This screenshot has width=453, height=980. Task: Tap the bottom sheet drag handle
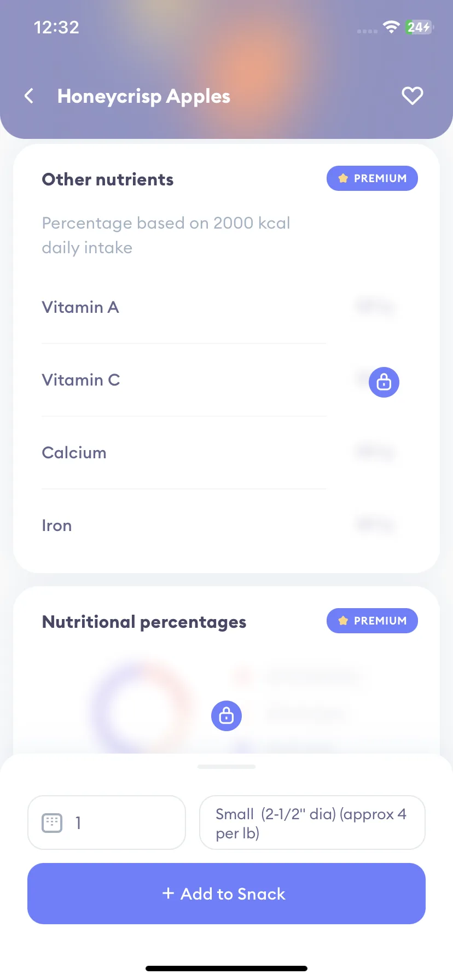(x=226, y=767)
